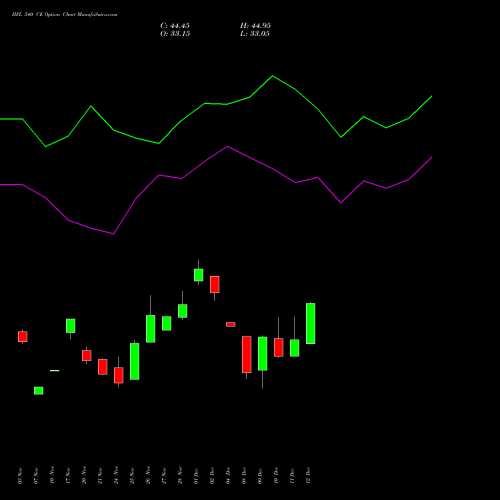Click the tall green candle above 25 Nov
This screenshot has height=500, width=500.
(x=135, y=361)
